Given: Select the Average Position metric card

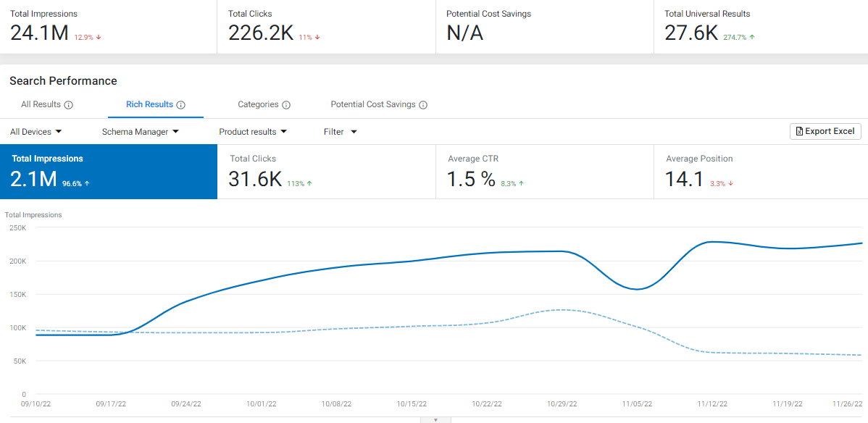Looking at the screenshot, I should click(x=760, y=172).
